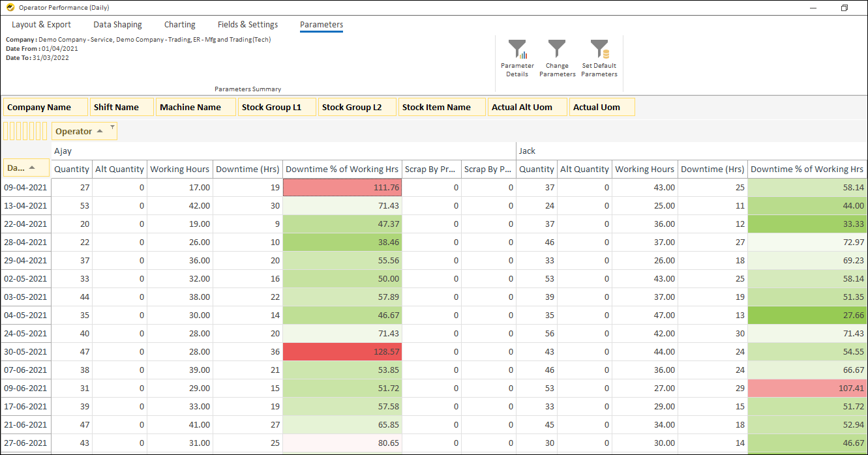Open the Shift Name filter
868x455 pixels.
coord(121,106)
